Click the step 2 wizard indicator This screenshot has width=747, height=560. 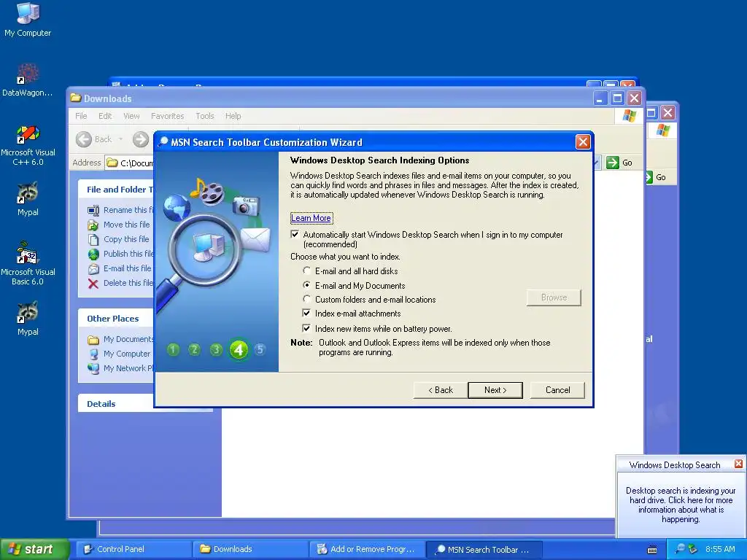[194, 350]
